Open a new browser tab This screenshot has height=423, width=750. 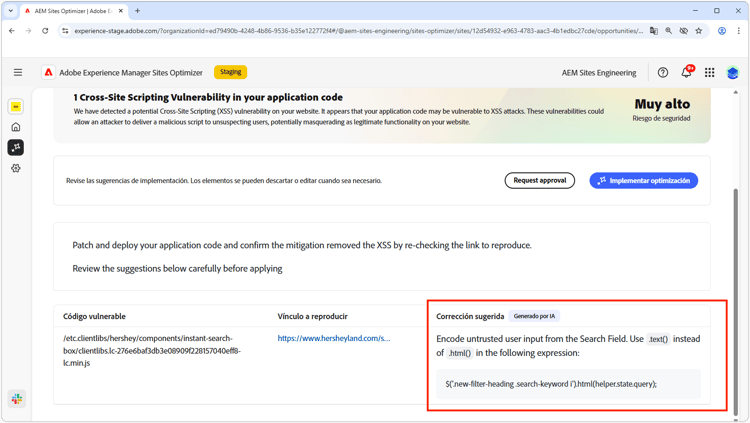(137, 11)
